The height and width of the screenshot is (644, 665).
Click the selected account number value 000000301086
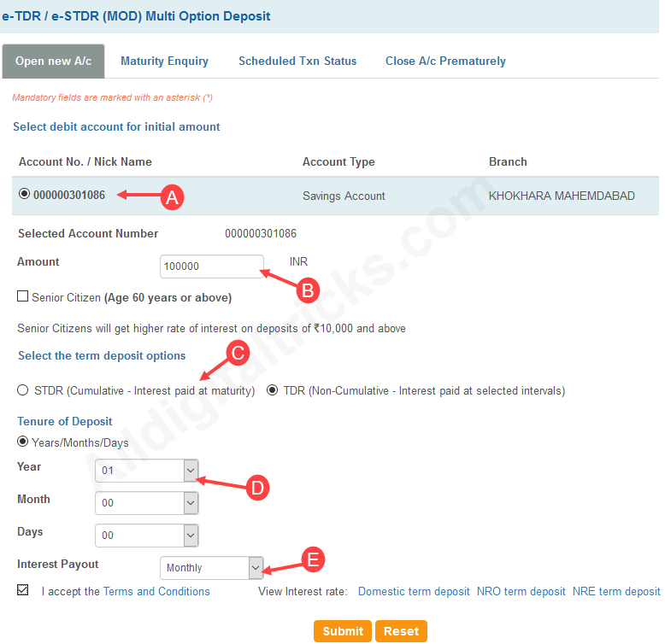pos(261,233)
